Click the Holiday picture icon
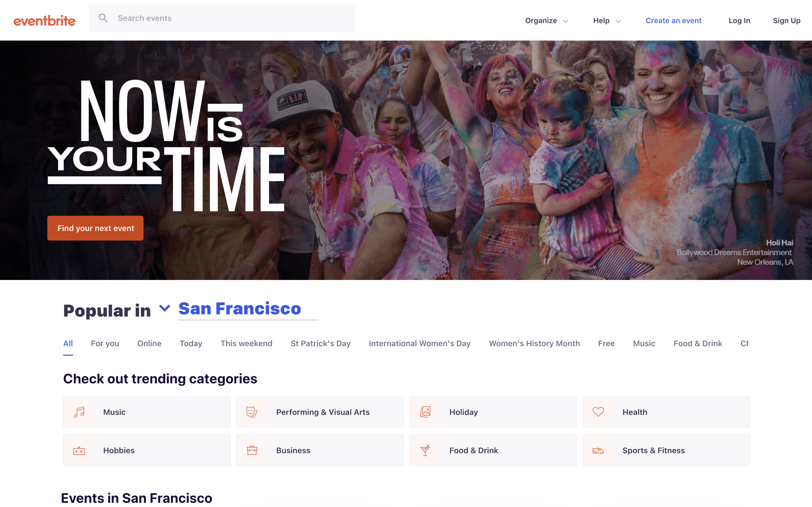The image size is (812, 507). 425,412
